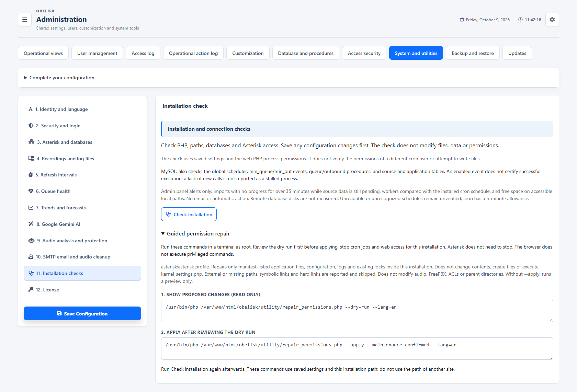Open the User management tab

pos(97,53)
